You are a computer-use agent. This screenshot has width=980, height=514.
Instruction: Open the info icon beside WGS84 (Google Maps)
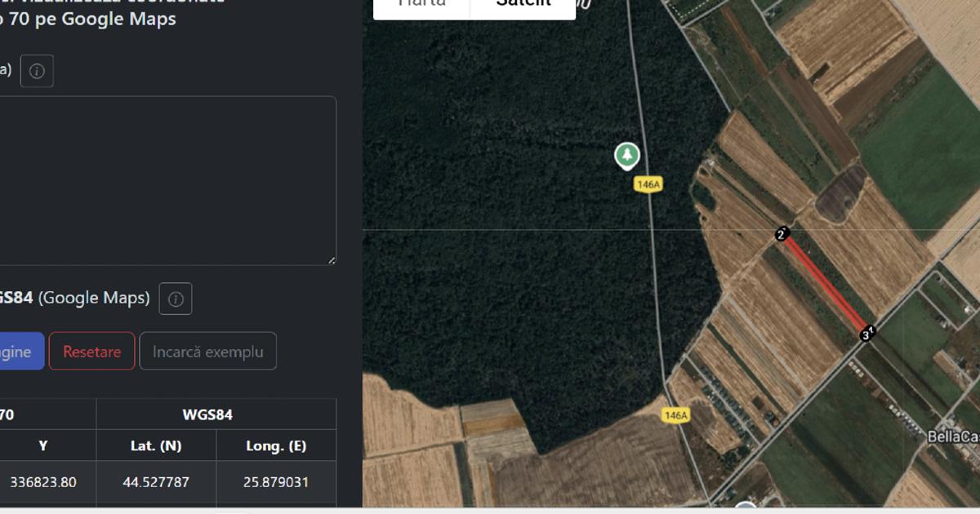[175, 299]
